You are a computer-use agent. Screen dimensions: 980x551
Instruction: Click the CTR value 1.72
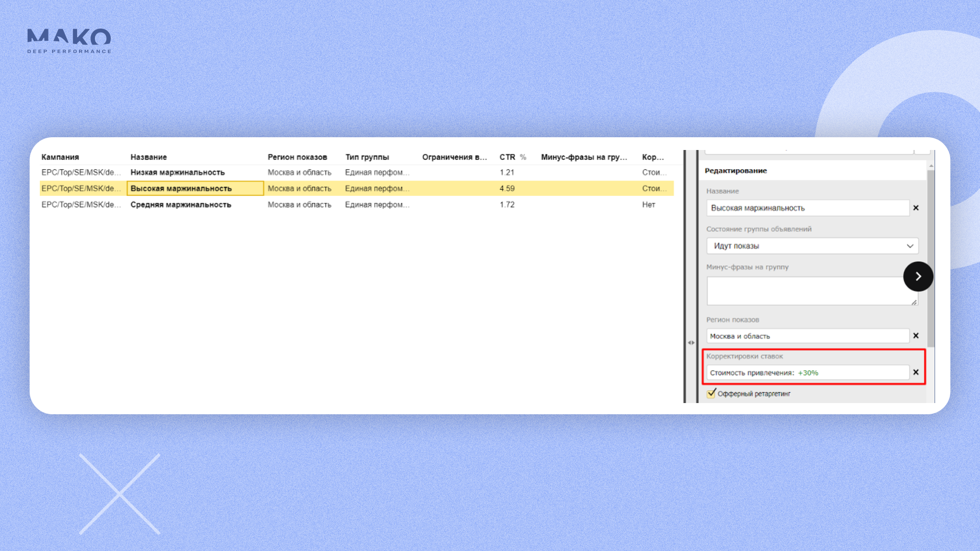(x=507, y=205)
